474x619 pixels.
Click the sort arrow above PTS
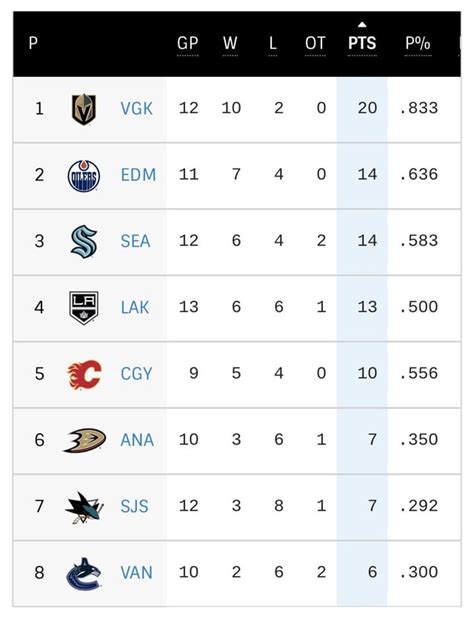(362, 25)
